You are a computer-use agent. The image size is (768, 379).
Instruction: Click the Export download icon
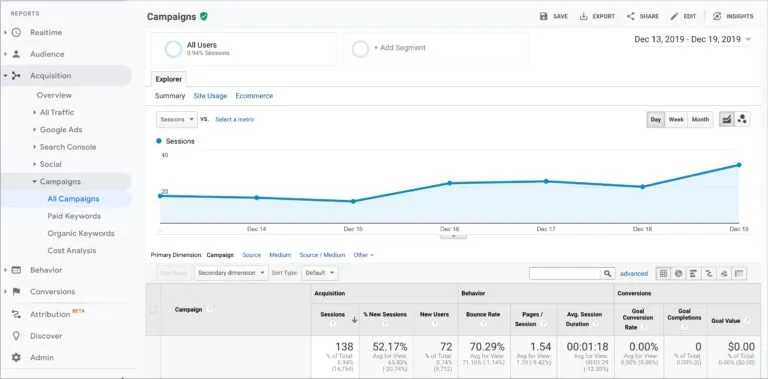pos(583,16)
